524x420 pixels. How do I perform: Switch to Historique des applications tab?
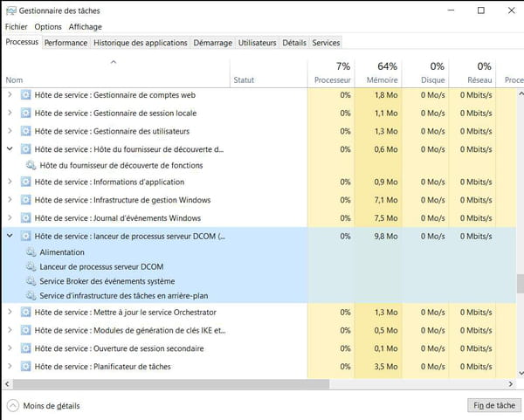(141, 43)
